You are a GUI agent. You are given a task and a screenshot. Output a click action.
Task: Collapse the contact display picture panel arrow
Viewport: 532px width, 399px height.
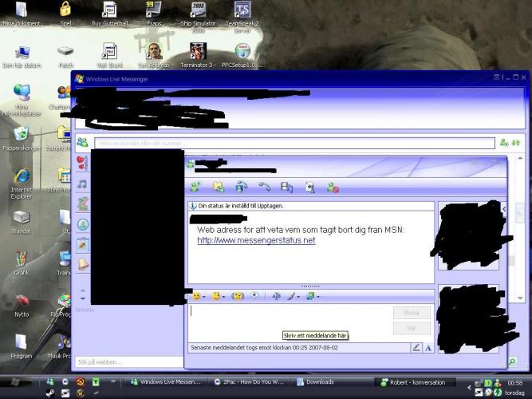tap(504, 209)
